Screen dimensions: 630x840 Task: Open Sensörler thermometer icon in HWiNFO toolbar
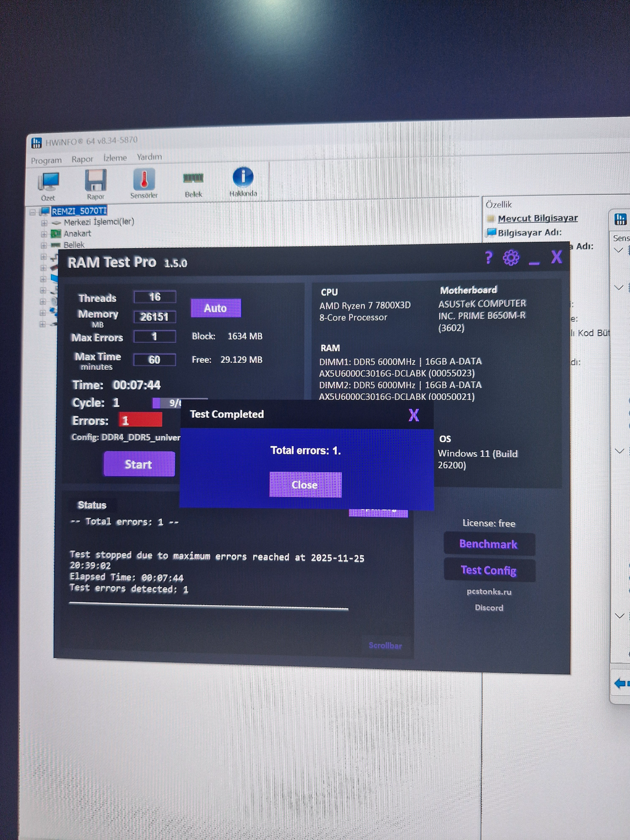tap(144, 183)
